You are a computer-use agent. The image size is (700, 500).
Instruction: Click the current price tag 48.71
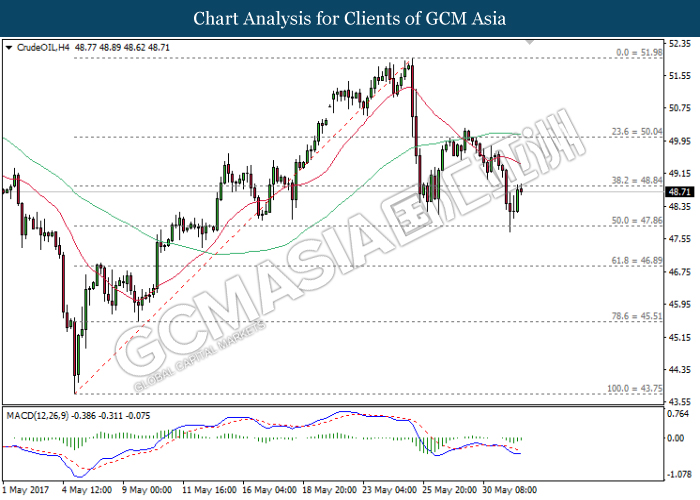click(x=680, y=192)
